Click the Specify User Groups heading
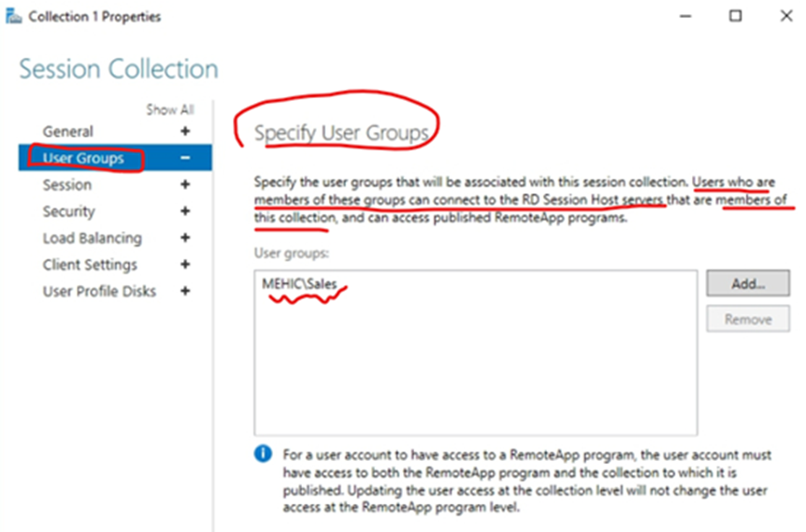This screenshot has height=532, width=806. coord(341,133)
